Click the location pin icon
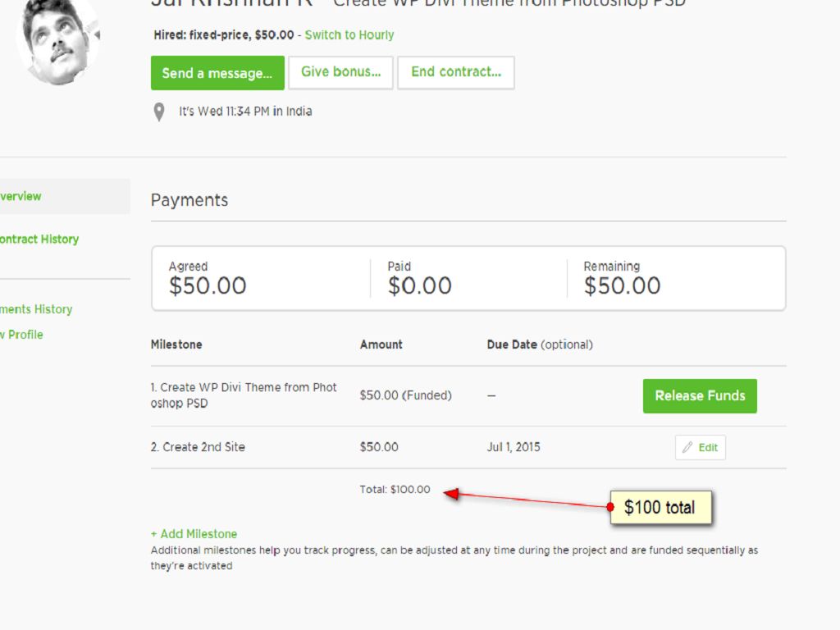 click(x=159, y=112)
